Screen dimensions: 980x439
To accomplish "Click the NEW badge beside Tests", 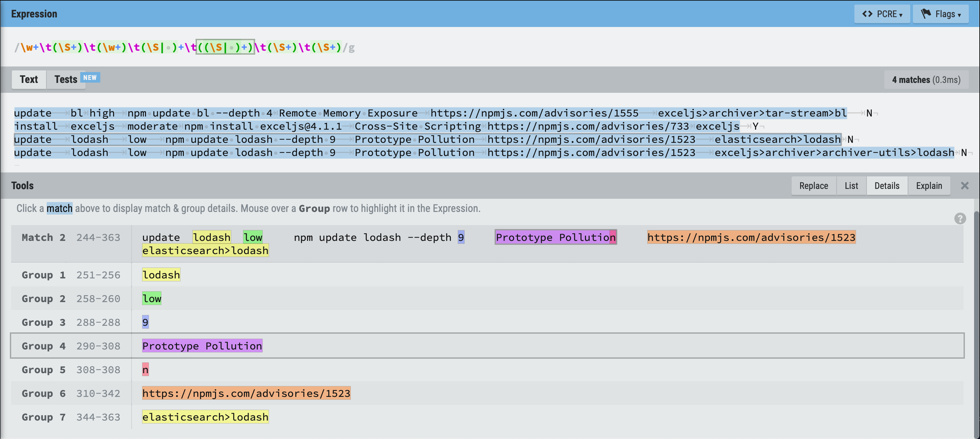I will point(90,78).
